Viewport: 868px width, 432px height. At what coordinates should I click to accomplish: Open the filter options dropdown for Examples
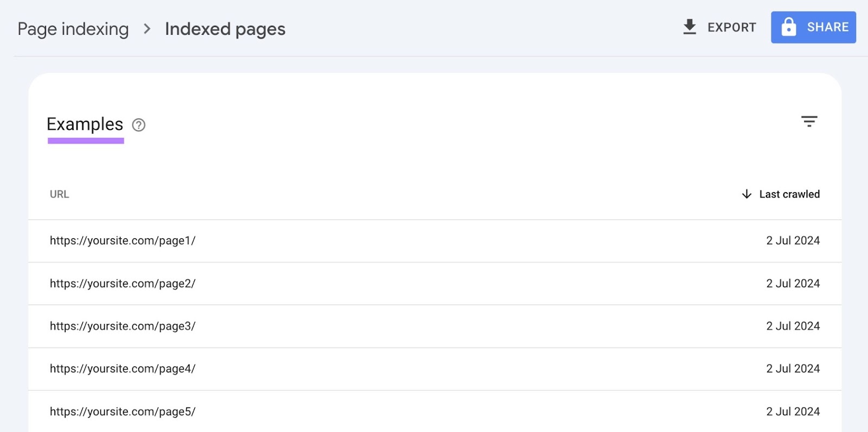pyautogui.click(x=809, y=121)
